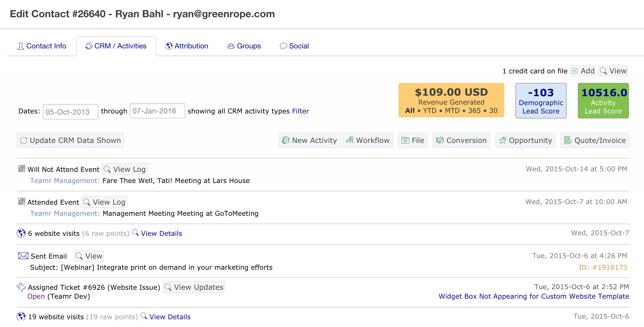Click the person icon on Contact Info tab
The width and height of the screenshot is (644, 327).
point(21,46)
